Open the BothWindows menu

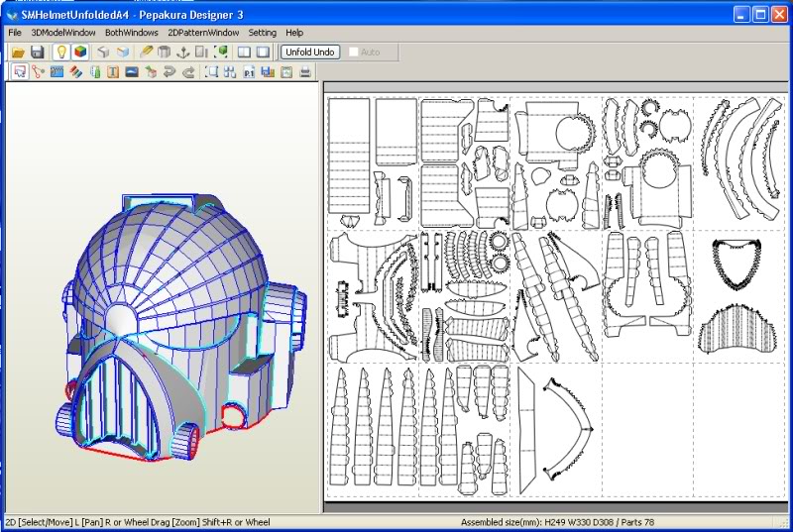click(x=131, y=33)
